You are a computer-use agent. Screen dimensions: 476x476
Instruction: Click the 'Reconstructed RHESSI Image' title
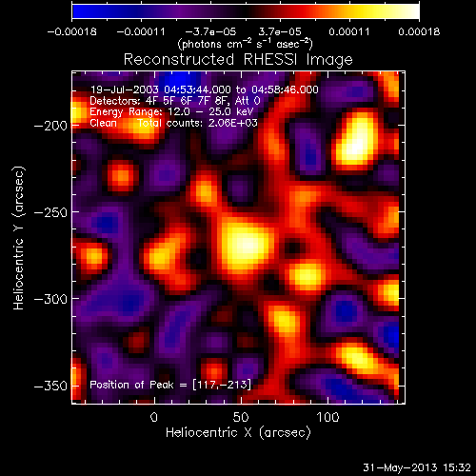[x=238, y=60]
